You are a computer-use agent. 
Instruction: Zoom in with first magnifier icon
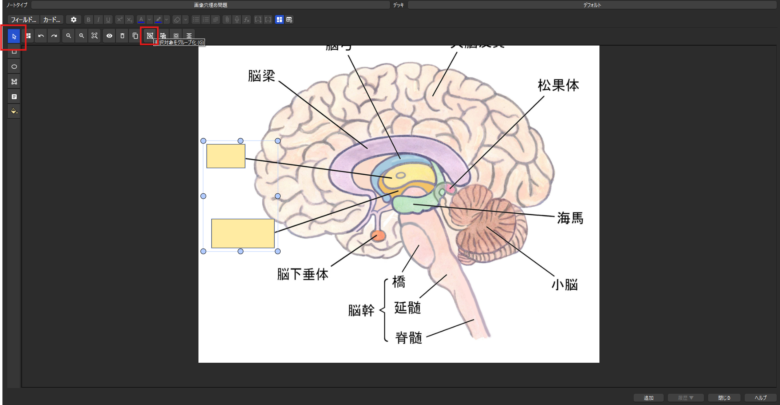(x=68, y=36)
